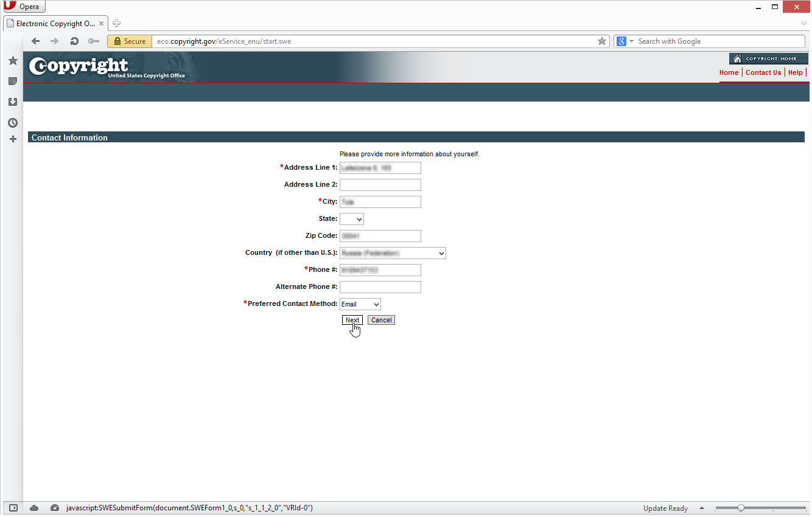Screen dimensions: 812x517
Task: Go back with the back arrow
Action: (35, 41)
